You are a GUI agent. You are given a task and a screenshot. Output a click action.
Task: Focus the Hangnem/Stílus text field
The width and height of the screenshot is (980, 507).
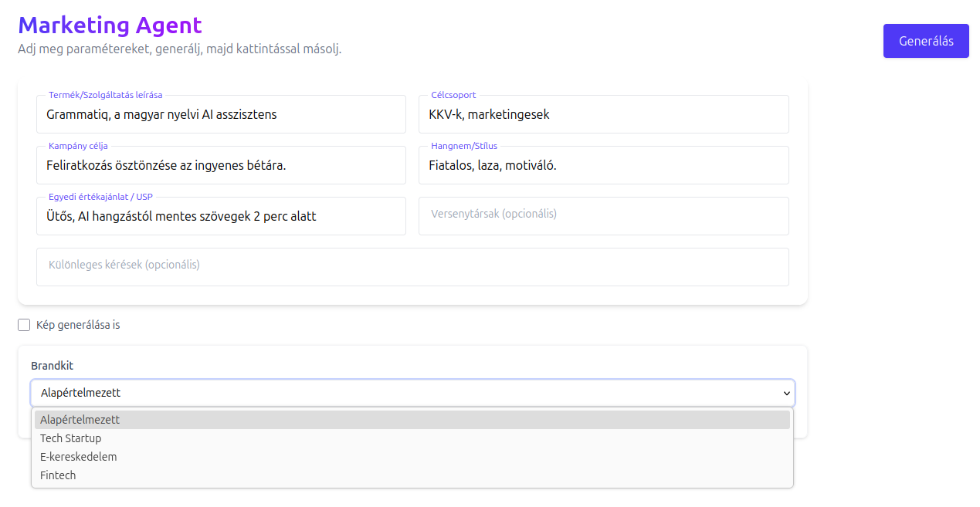coord(602,166)
